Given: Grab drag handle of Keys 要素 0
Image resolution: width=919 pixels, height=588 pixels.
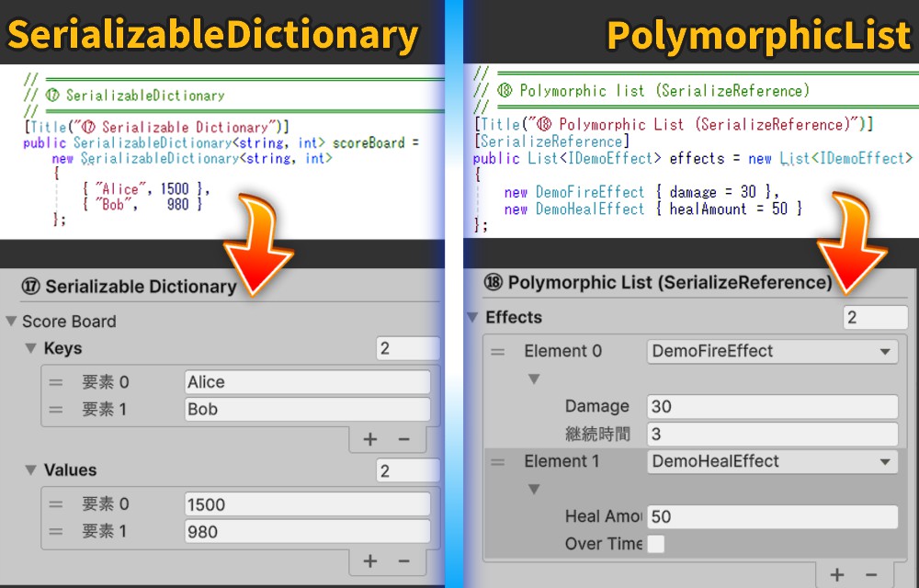Looking at the screenshot, I should click(x=56, y=382).
